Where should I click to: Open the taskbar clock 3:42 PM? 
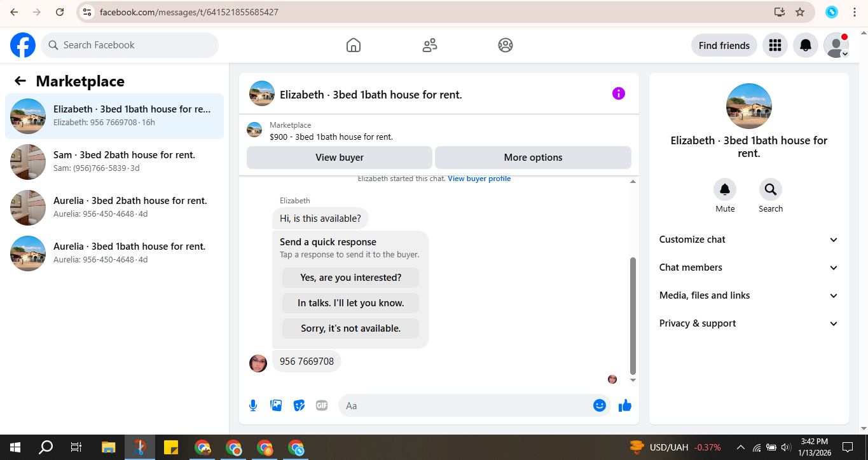click(815, 447)
